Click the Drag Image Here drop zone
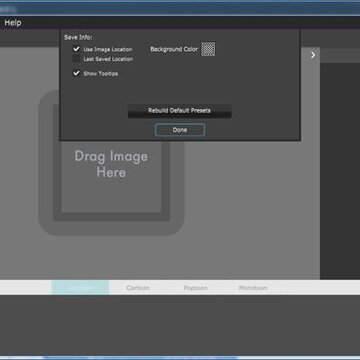 (x=111, y=164)
